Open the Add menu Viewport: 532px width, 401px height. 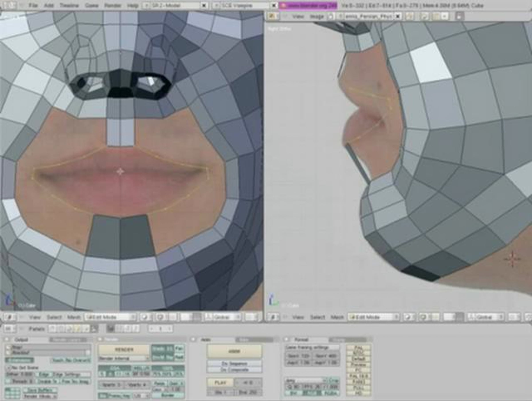[x=49, y=5]
